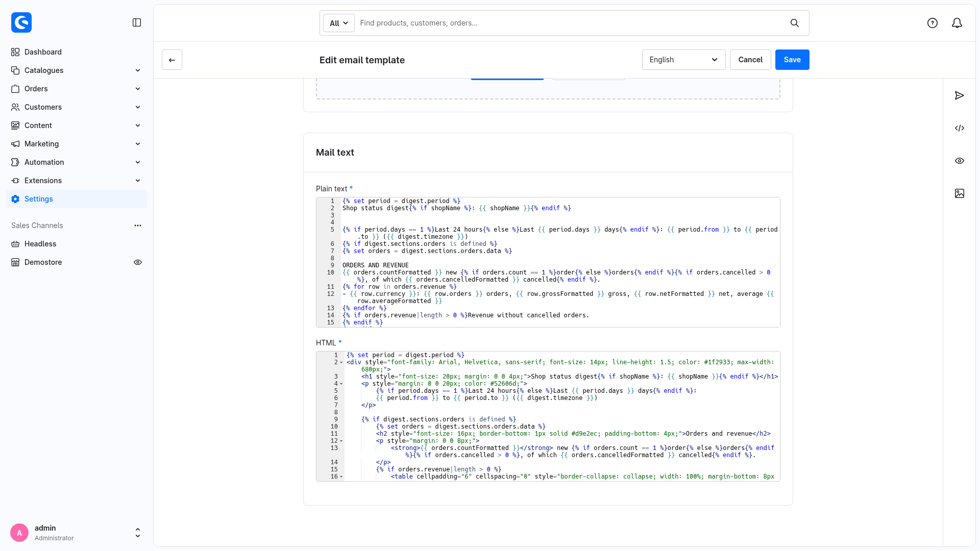The image size is (980, 551).
Task: Click the admin avatar circle
Action: (19, 533)
